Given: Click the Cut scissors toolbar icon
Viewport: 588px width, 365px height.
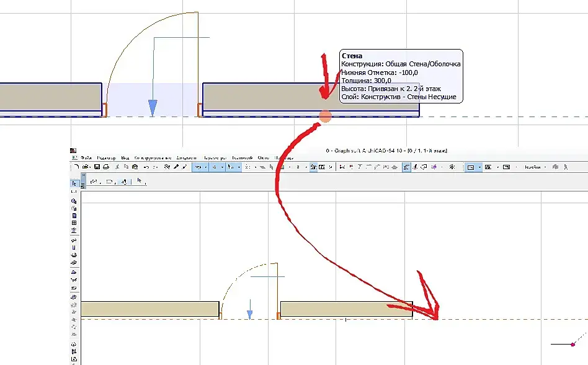Looking at the screenshot, I should click(117, 167).
